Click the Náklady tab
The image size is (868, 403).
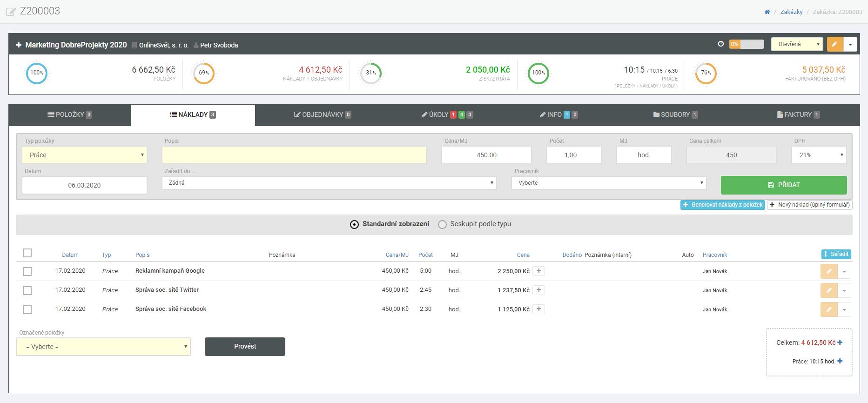click(193, 115)
